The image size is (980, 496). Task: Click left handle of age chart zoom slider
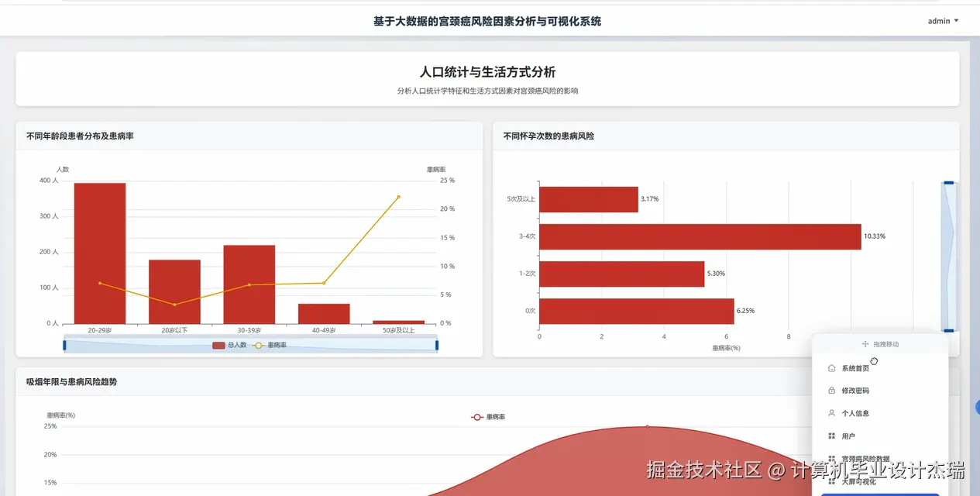pyautogui.click(x=64, y=345)
